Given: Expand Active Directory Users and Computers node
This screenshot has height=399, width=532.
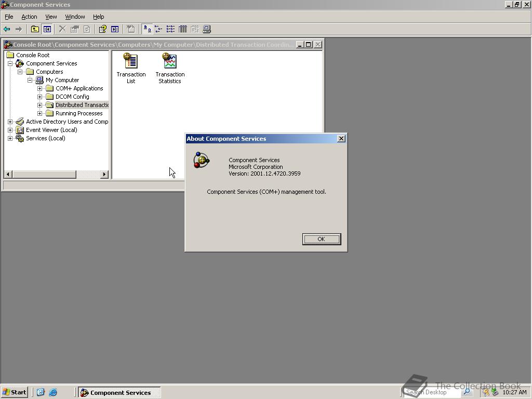Looking at the screenshot, I should coord(10,122).
